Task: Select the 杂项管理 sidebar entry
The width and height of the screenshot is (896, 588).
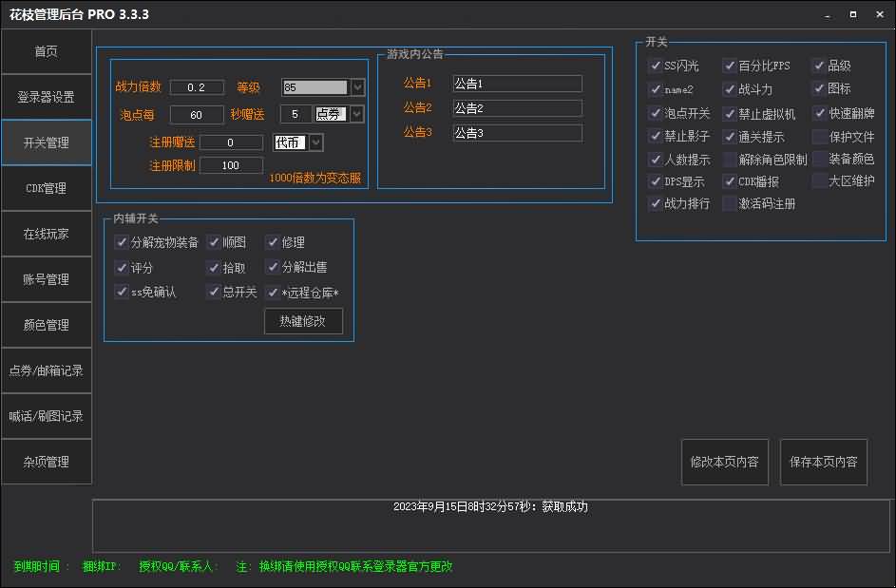Action: point(46,462)
